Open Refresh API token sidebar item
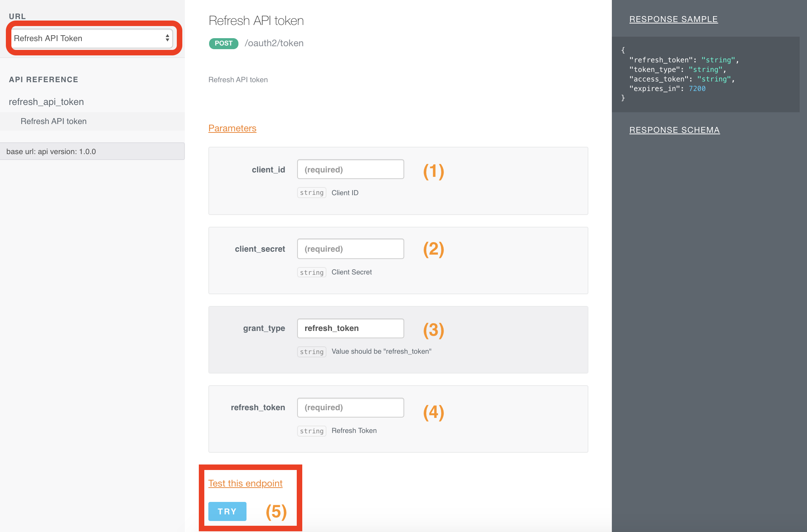807x532 pixels. click(x=54, y=121)
